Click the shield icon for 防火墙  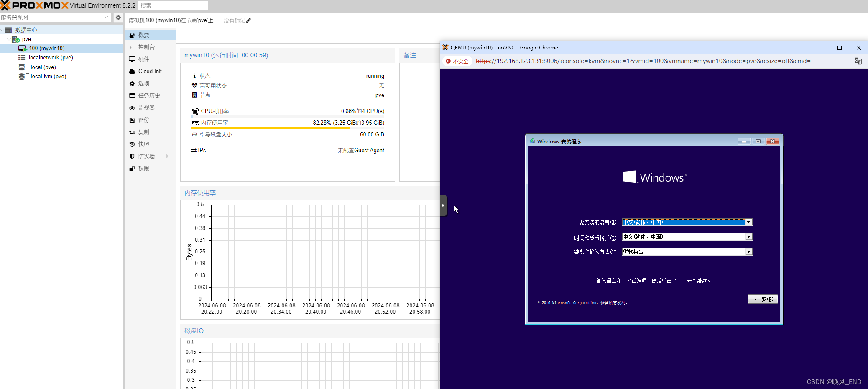tap(132, 156)
